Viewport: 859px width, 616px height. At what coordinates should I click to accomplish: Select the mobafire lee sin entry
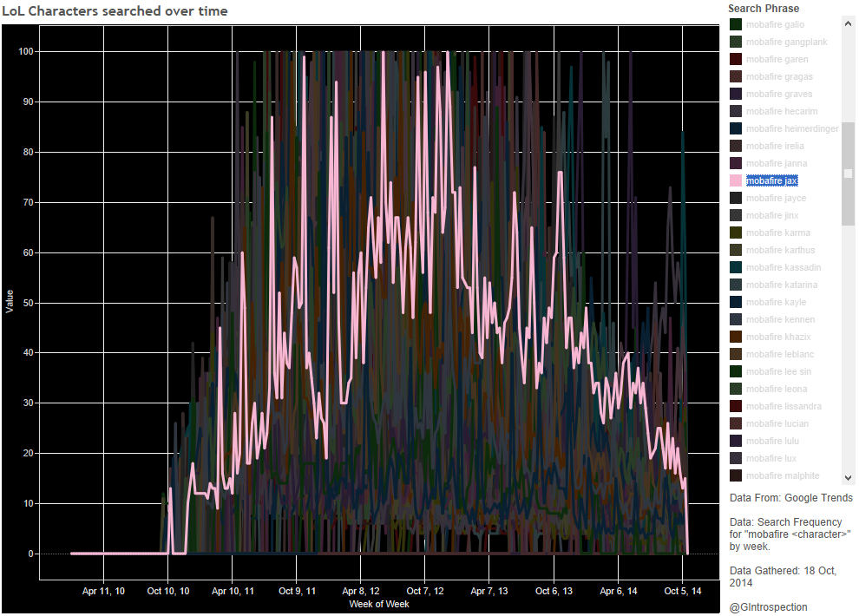tap(777, 371)
